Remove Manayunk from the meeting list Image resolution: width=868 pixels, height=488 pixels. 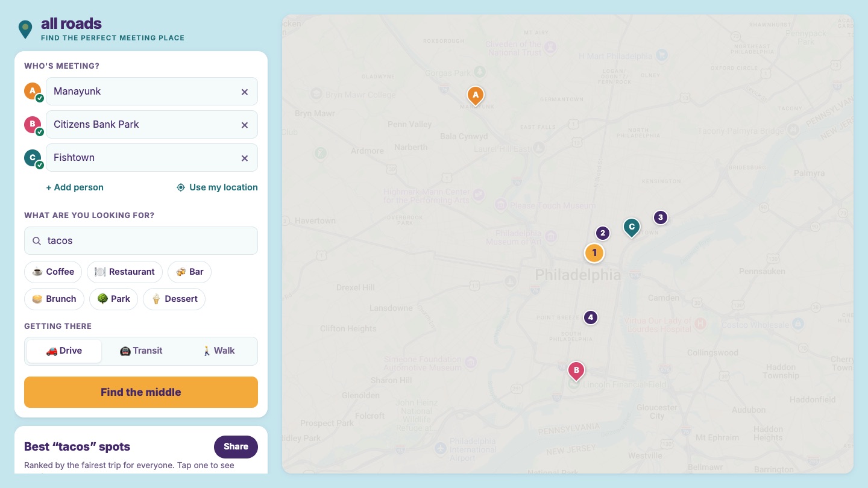245,92
